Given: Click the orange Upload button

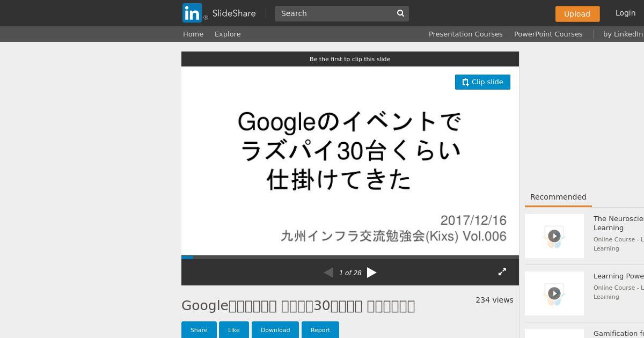Looking at the screenshot, I should pos(577,14).
